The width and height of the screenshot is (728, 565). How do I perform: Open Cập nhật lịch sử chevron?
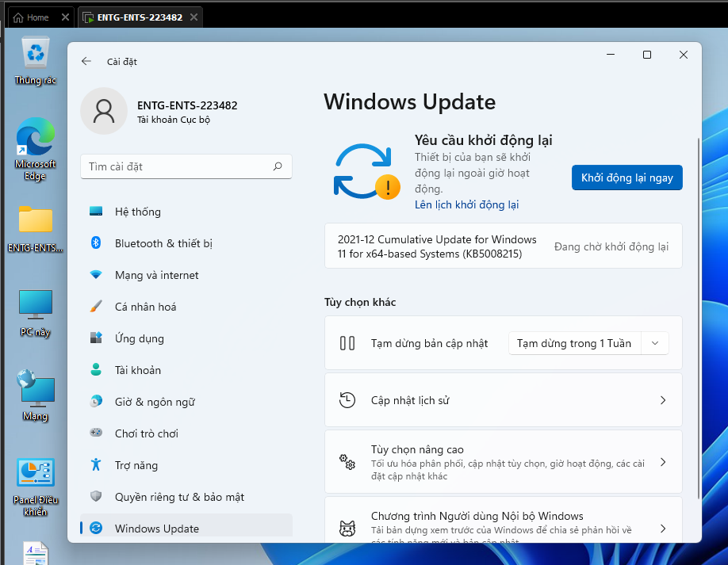663,400
